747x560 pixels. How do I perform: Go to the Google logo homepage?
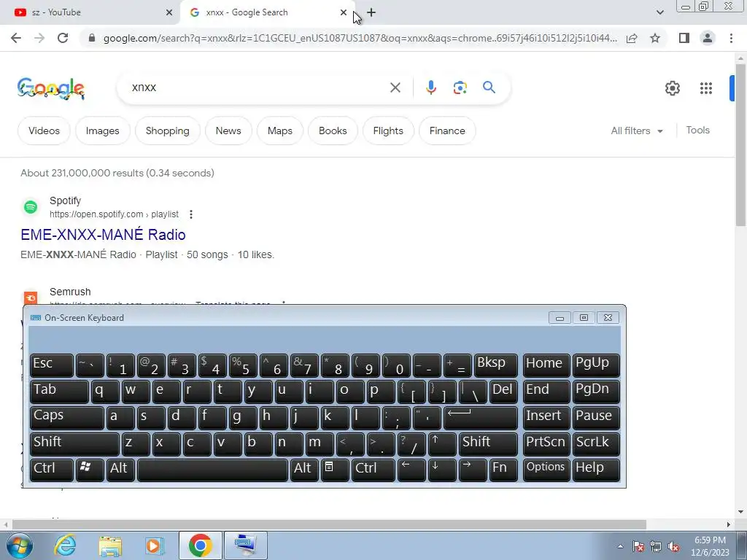51,88
